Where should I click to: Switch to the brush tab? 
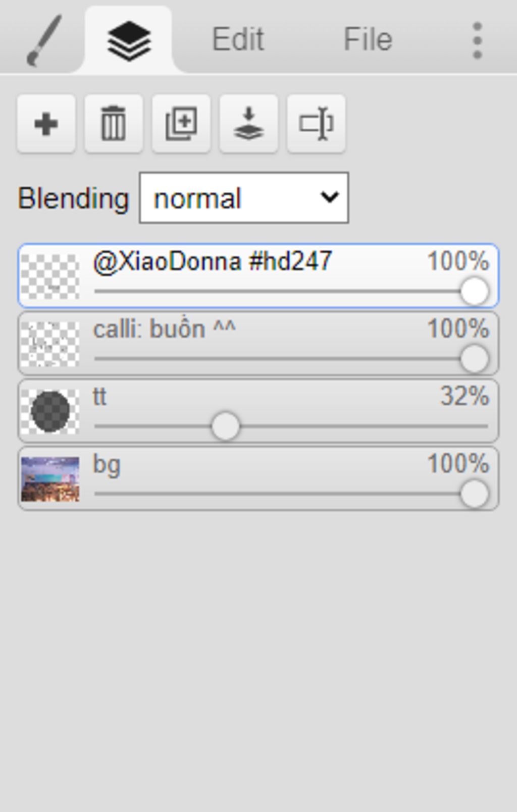click(43, 39)
